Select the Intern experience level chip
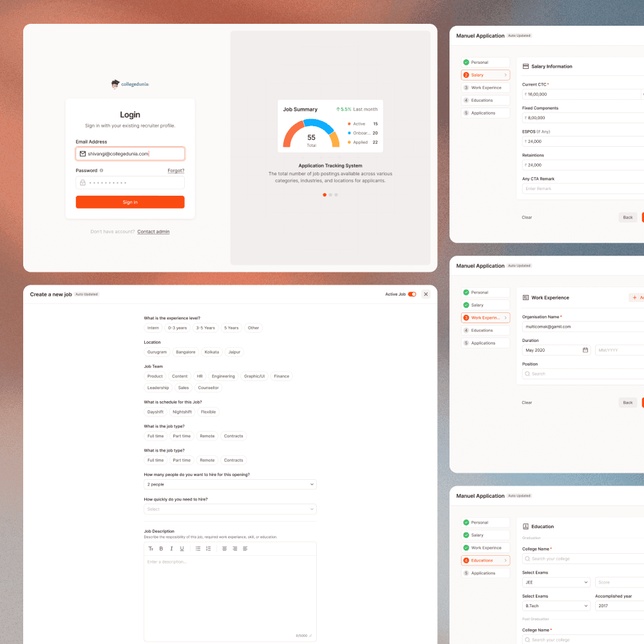 pyautogui.click(x=153, y=328)
